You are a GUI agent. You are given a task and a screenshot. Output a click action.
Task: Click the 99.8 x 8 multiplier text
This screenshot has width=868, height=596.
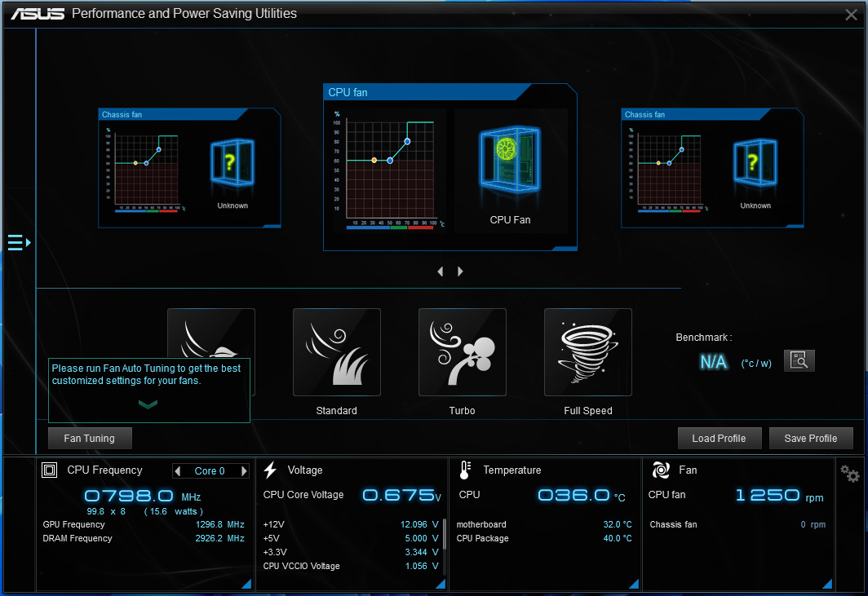coord(106,511)
